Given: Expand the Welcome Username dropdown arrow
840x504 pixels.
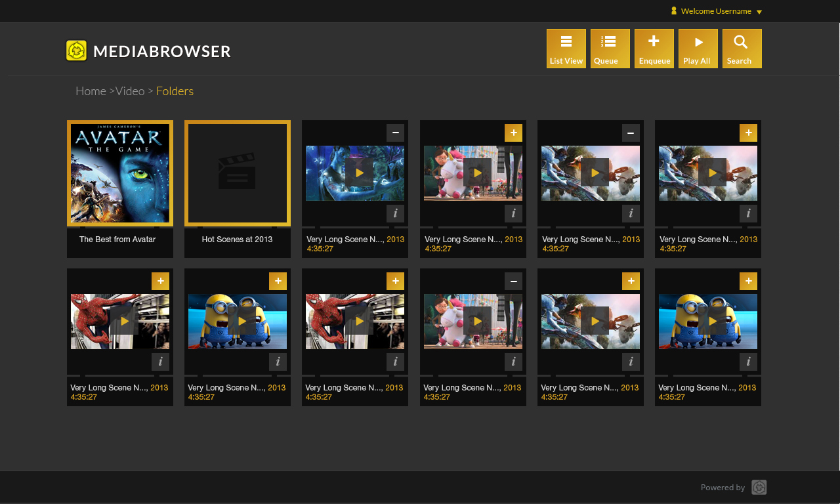Looking at the screenshot, I should point(759,12).
